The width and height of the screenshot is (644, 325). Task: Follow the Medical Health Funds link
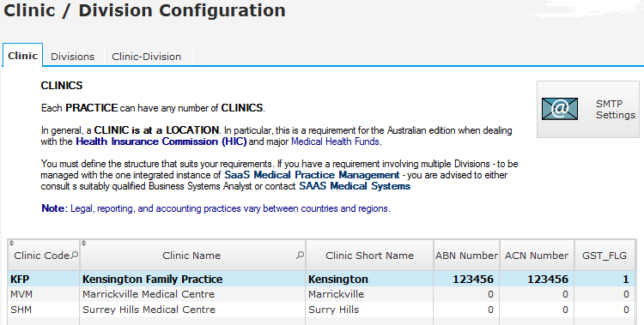(x=335, y=141)
